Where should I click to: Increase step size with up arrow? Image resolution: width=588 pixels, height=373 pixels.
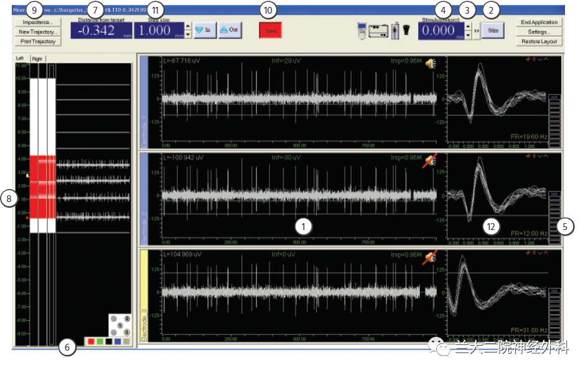pos(188,26)
